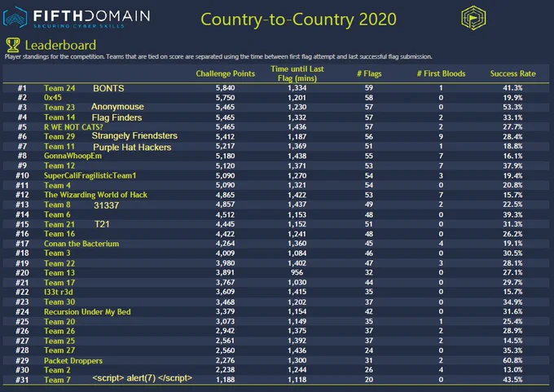Click rank #1 position label
The width and height of the screenshot is (554, 392).
pos(22,88)
